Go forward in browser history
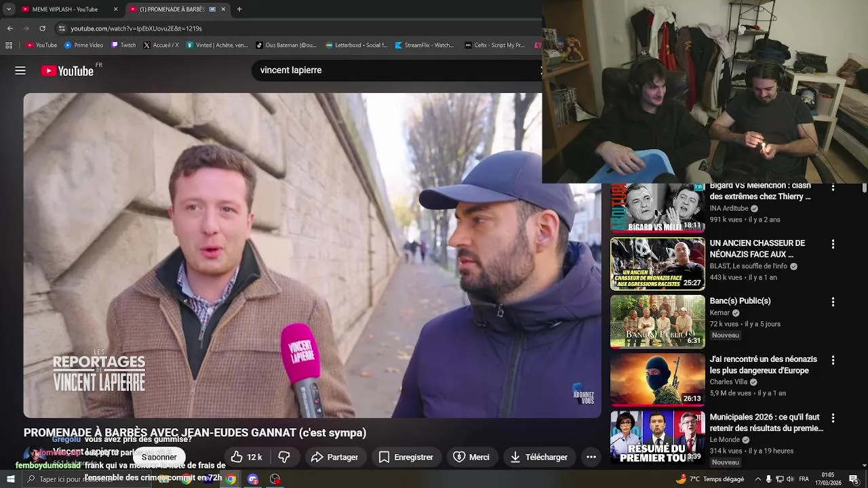The width and height of the screenshot is (868, 488). pos(26,28)
